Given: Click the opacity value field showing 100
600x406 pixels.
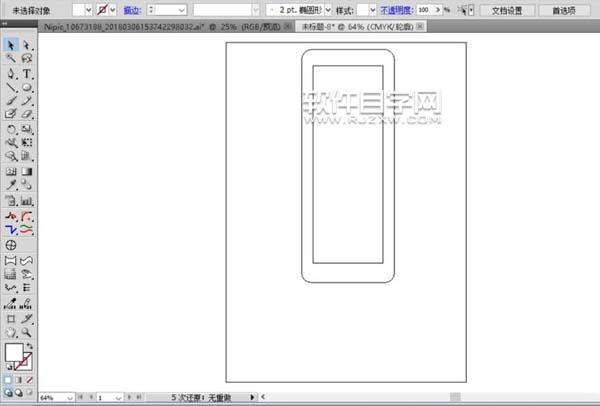Looking at the screenshot, I should tap(425, 10).
